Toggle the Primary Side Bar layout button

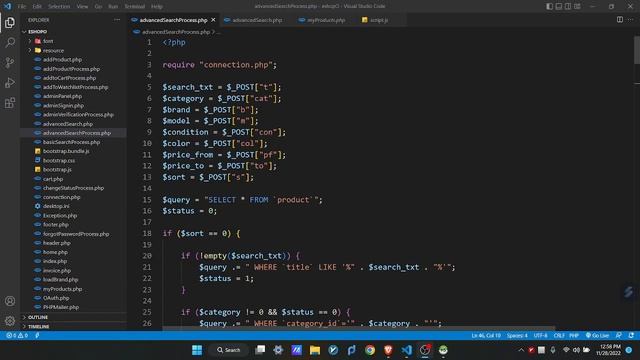(x=550, y=6)
